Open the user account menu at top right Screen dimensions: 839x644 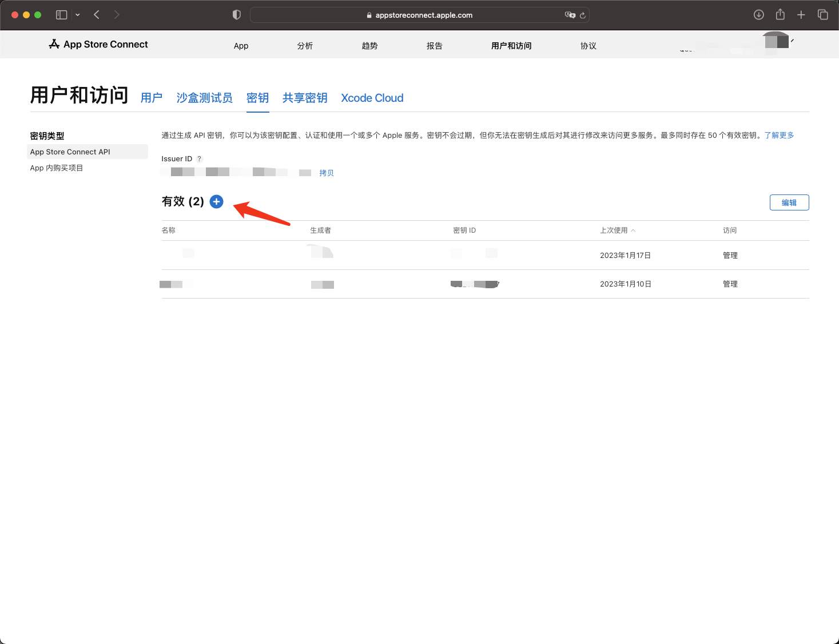(x=738, y=44)
